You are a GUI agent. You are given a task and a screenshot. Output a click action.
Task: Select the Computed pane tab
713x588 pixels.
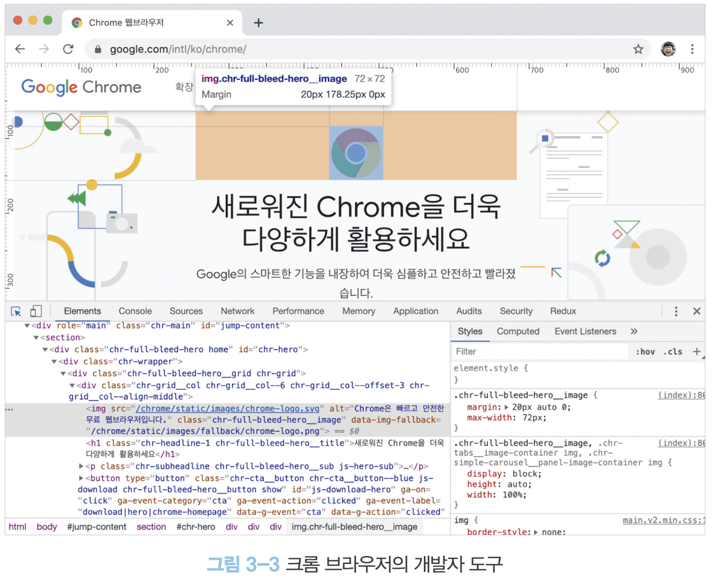click(518, 331)
